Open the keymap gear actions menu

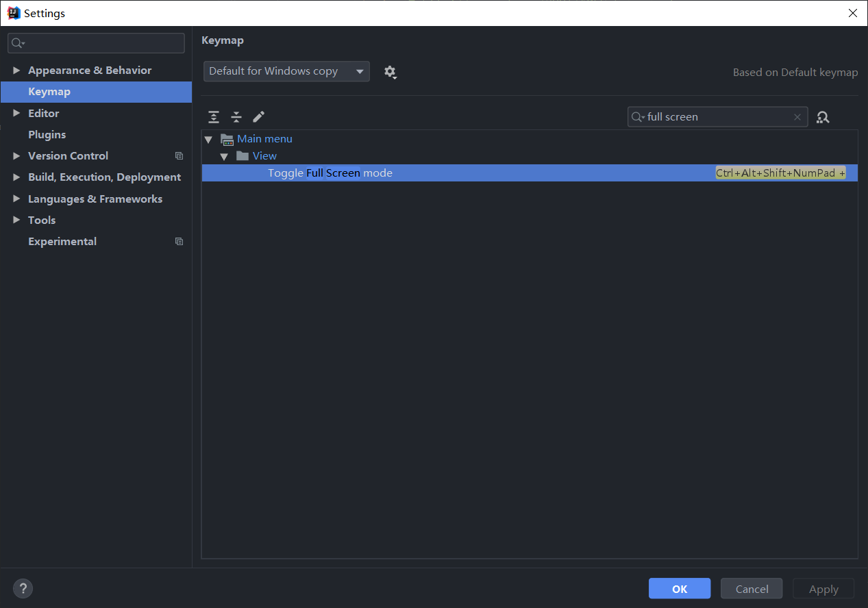point(390,72)
